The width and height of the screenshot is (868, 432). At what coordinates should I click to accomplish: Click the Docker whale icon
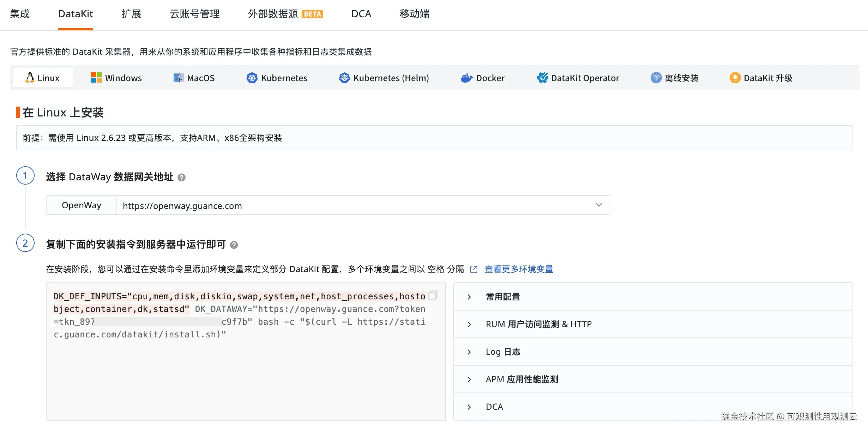point(466,78)
